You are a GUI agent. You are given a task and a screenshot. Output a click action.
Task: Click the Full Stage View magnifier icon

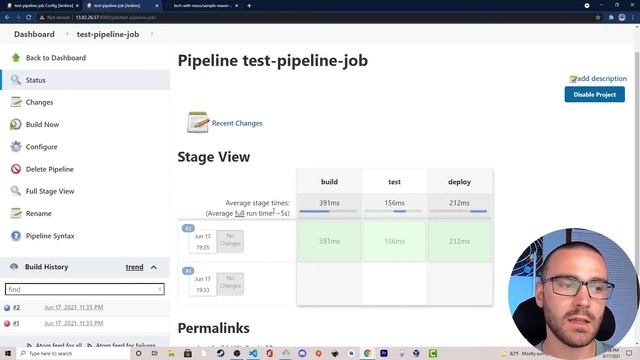[16, 191]
